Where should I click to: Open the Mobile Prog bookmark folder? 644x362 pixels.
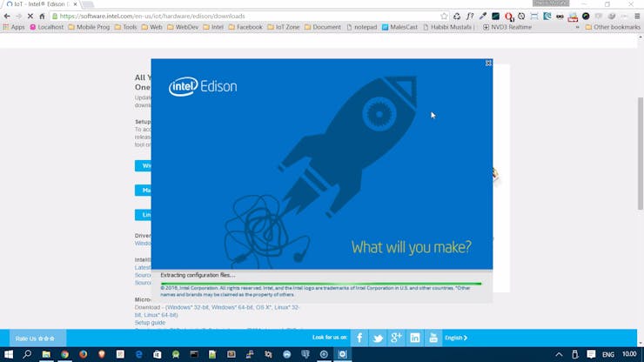[x=89, y=27]
